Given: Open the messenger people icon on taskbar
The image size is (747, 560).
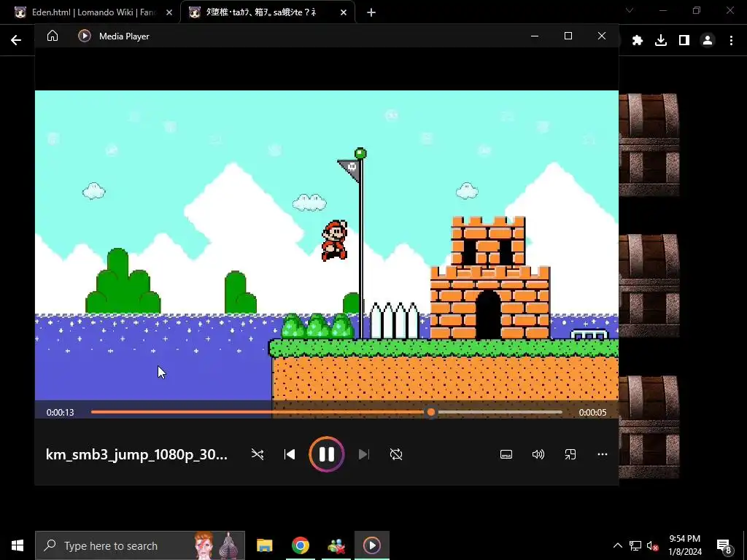Looking at the screenshot, I should (336, 545).
